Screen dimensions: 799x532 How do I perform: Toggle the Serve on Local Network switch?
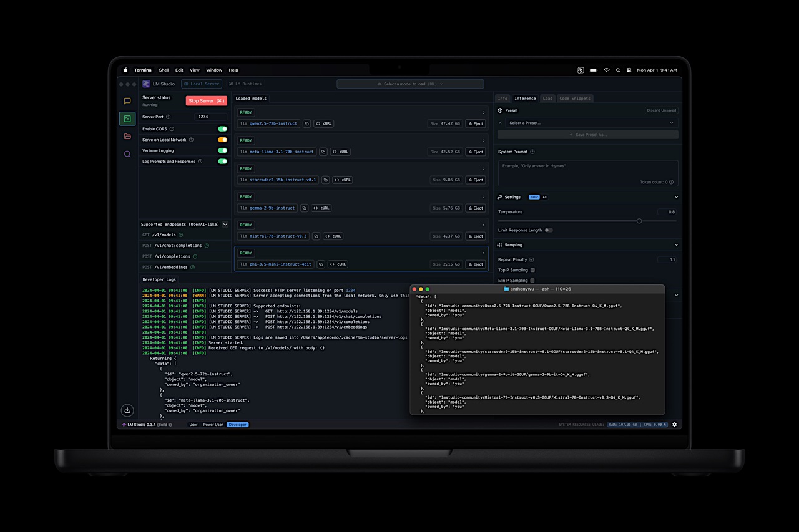click(222, 140)
